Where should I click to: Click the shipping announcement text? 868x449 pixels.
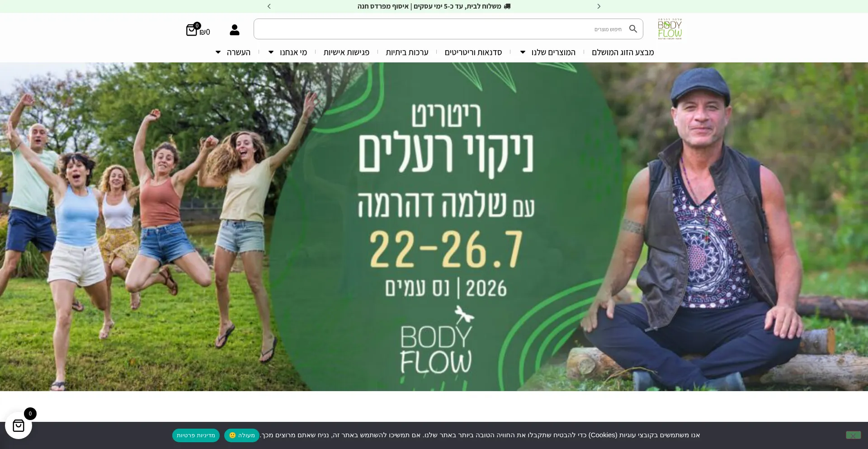[434, 6]
